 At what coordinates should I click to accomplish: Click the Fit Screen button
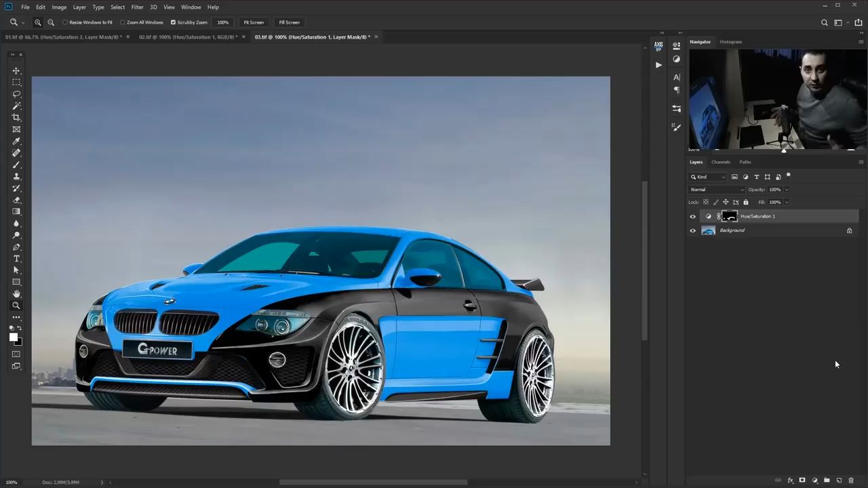pos(254,22)
